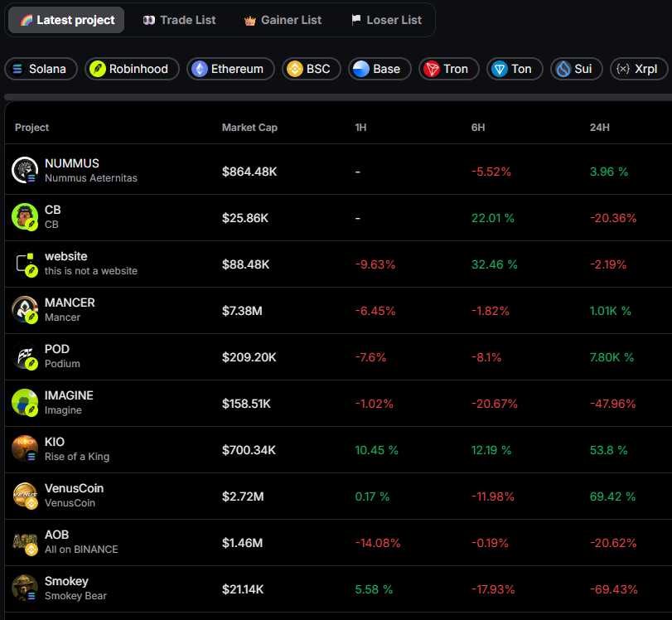Filter projects by Sui chain

pyautogui.click(x=577, y=69)
